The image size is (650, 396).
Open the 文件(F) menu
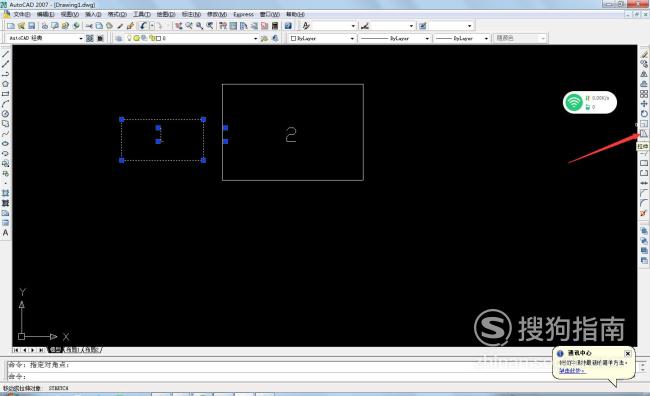[22, 15]
